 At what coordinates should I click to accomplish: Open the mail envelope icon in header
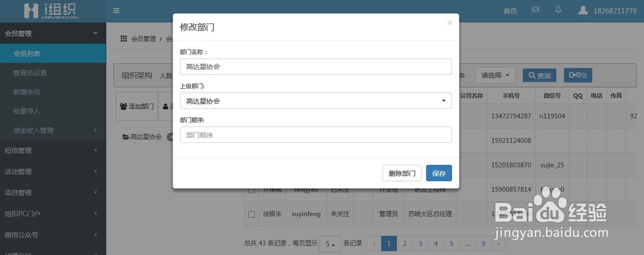535,10
